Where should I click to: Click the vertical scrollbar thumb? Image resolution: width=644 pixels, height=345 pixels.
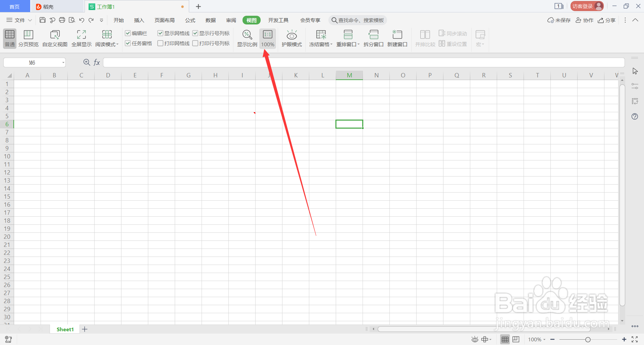click(622, 195)
